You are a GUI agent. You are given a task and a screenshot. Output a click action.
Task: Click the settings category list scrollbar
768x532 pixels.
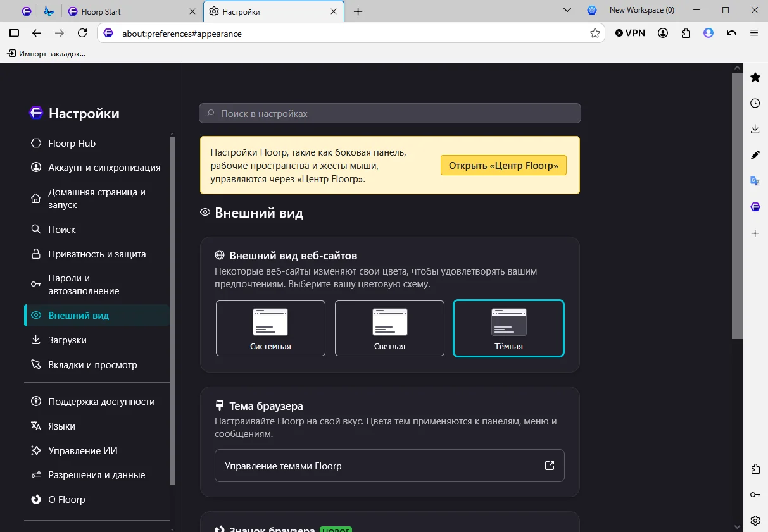pyautogui.click(x=172, y=310)
